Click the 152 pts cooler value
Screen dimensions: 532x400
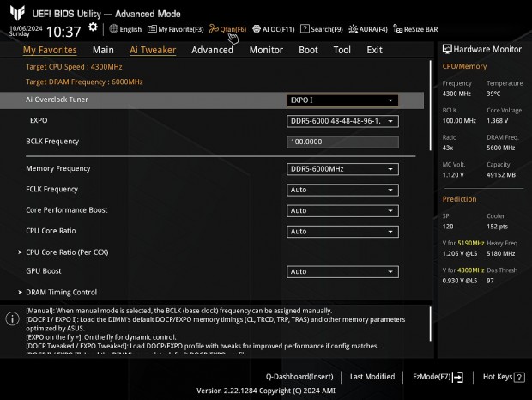[497, 227]
